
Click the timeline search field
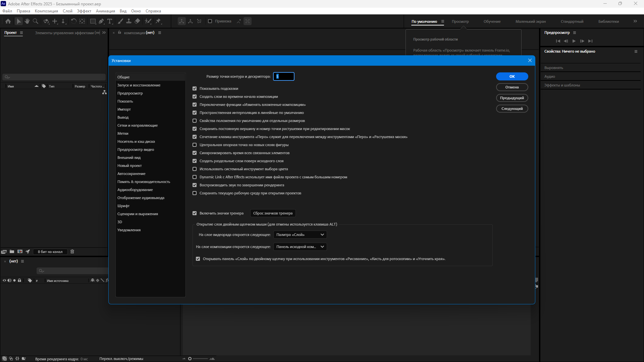(x=72, y=271)
